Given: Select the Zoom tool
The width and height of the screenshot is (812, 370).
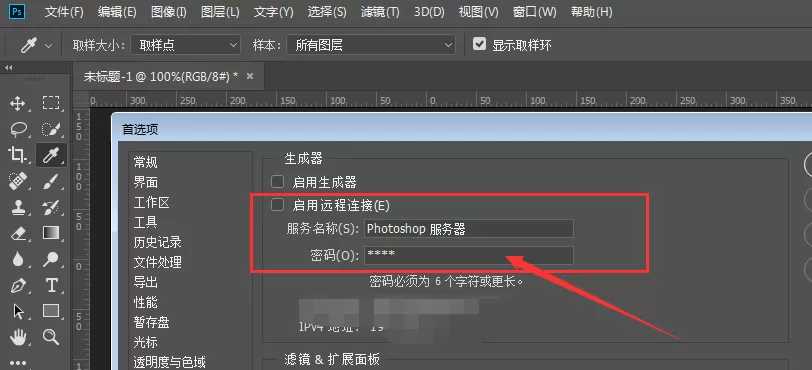Looking at the screenshot, I should click(51, 337).
